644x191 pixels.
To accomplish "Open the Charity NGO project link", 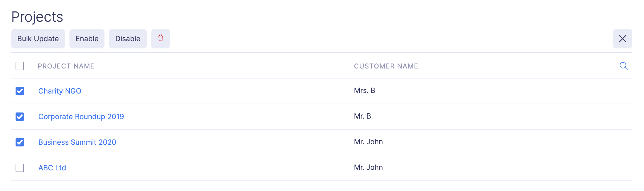I will click(60, 91).
